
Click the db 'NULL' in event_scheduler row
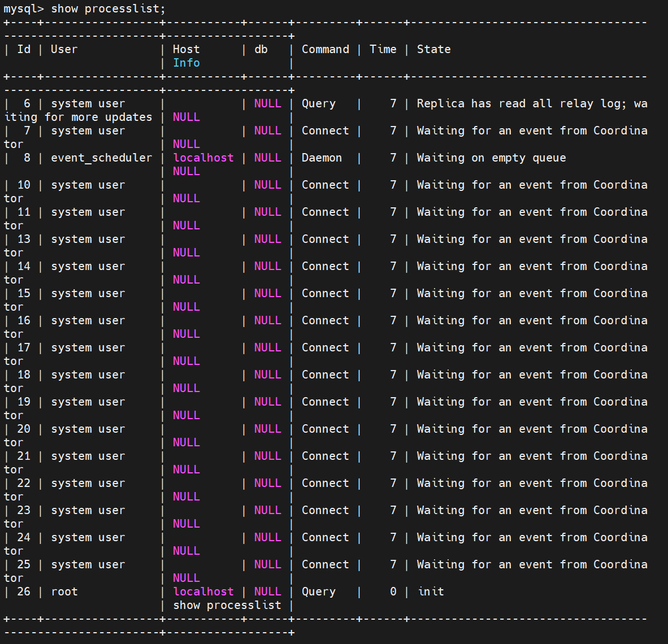tap(267, 158)
